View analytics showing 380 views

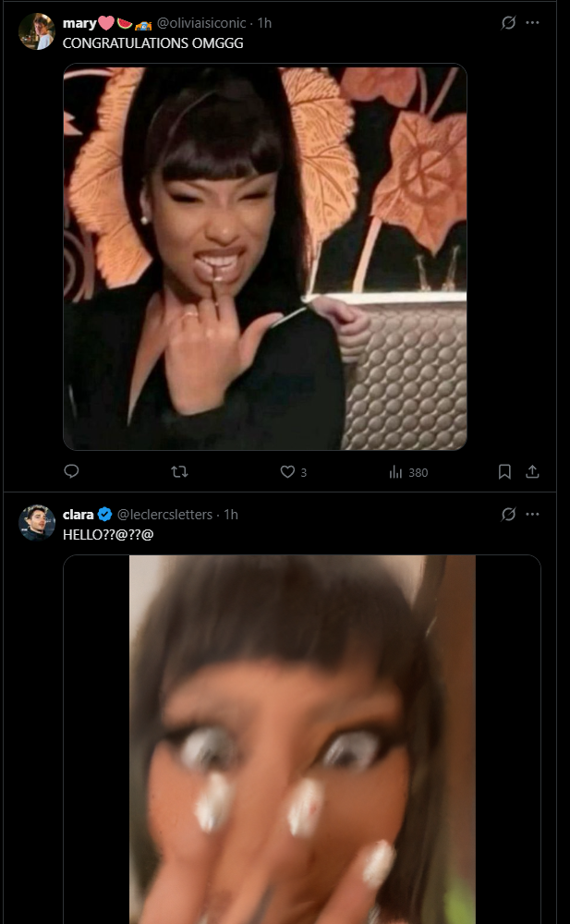point(408,472)
